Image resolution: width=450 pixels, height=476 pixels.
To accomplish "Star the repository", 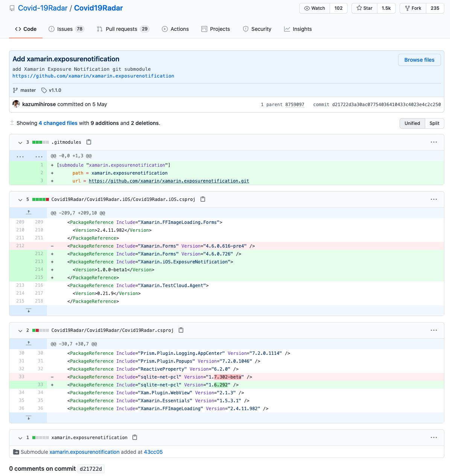I will (x=364, y=8).
